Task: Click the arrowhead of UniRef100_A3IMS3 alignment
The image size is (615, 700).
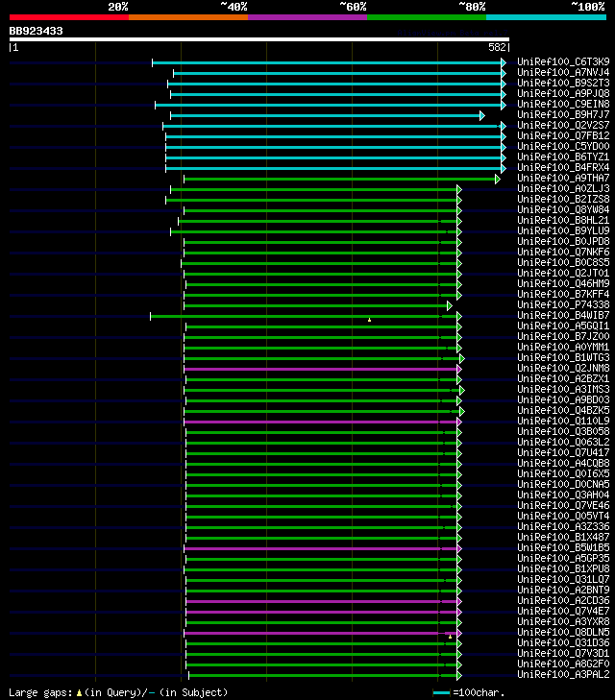Action: click(x=462, y=390)
